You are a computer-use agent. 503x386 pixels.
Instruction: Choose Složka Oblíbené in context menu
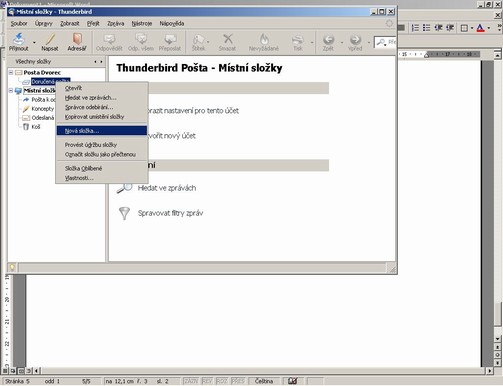pyautogui.click(x=102, y=168)
